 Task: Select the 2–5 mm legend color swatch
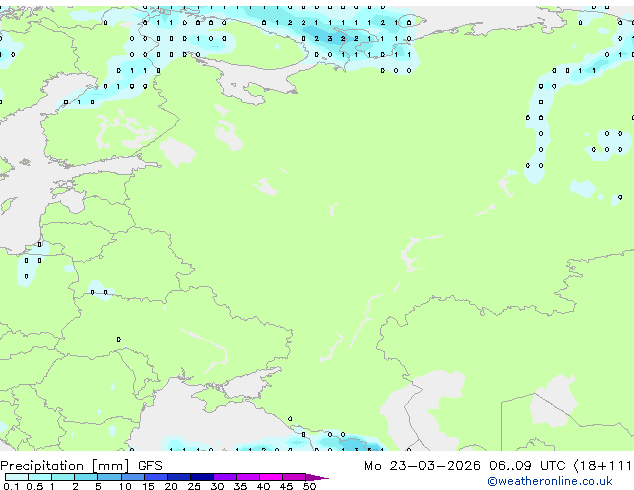tap(86, 477)
